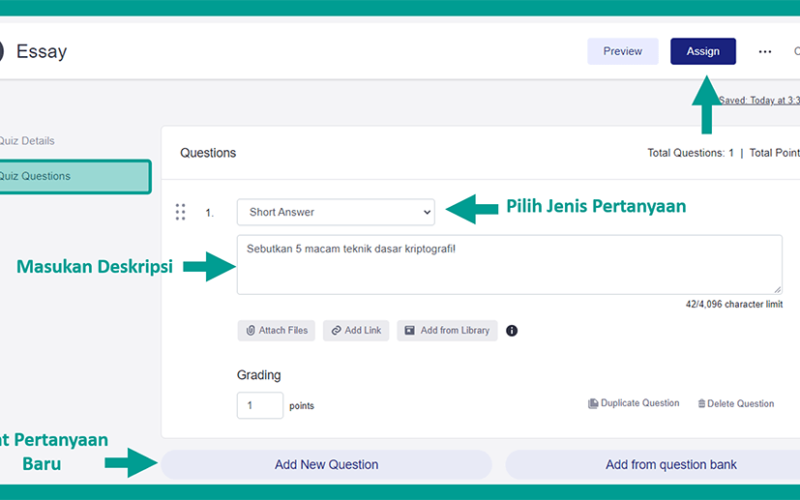800x500 pixels.
Task: Click the Saved Today timestamp link
Action: [759, 100]
